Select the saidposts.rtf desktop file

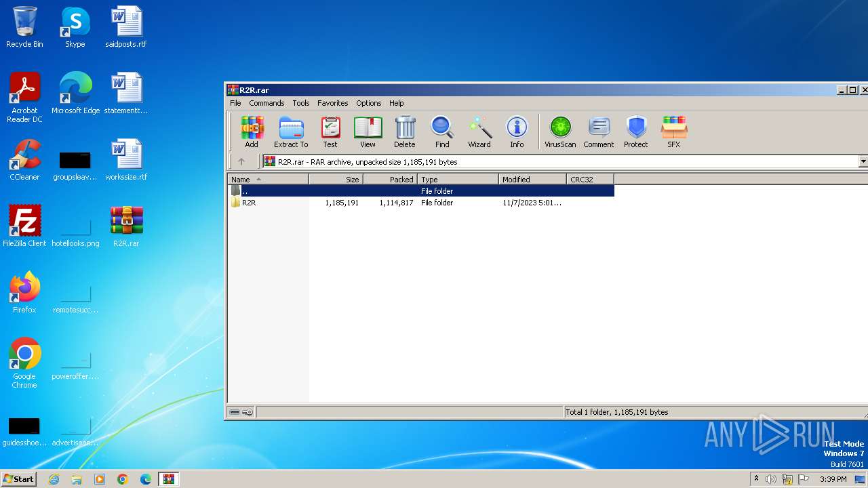[126, 28]
